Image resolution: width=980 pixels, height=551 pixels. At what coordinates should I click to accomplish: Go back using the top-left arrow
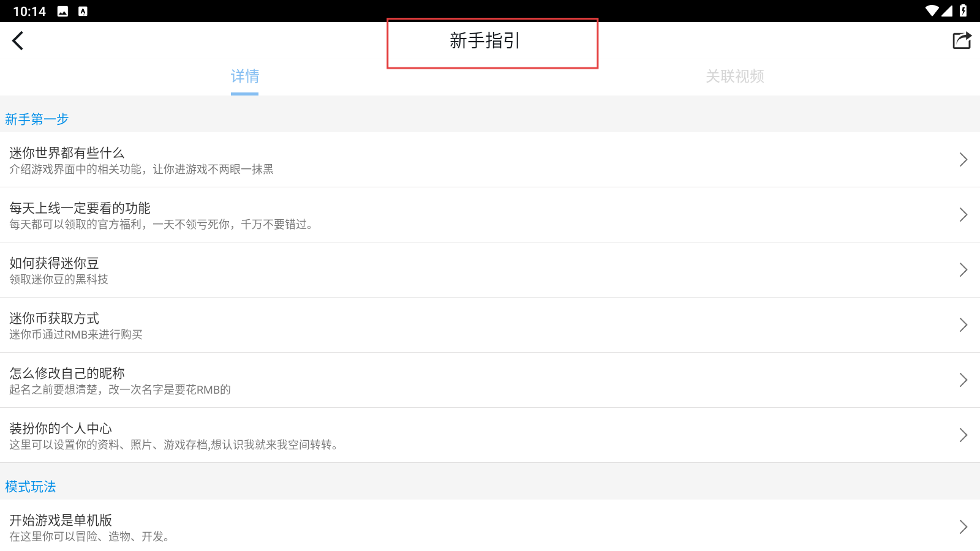point(18,40)
